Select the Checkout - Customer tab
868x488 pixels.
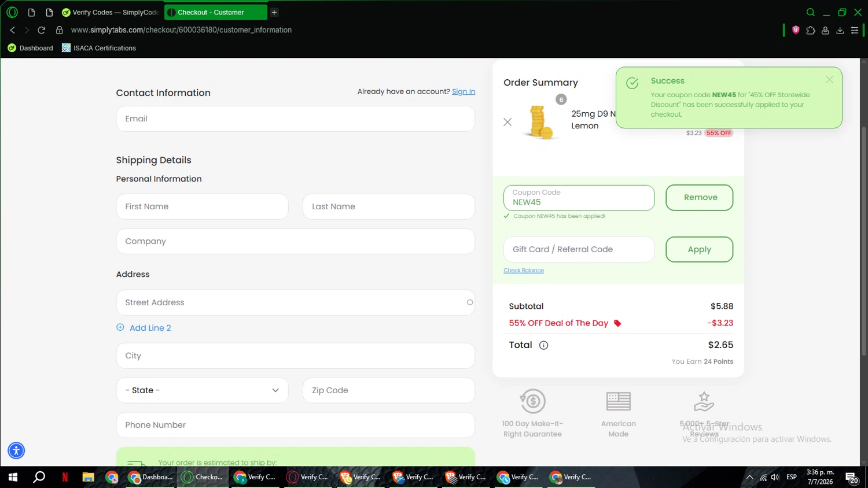[215, 12]
